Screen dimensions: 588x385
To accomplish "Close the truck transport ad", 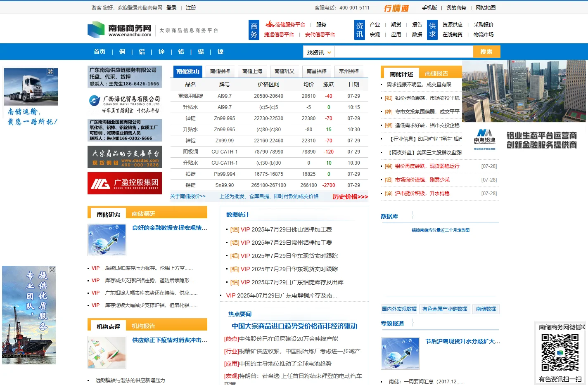I will coord(50,72).
